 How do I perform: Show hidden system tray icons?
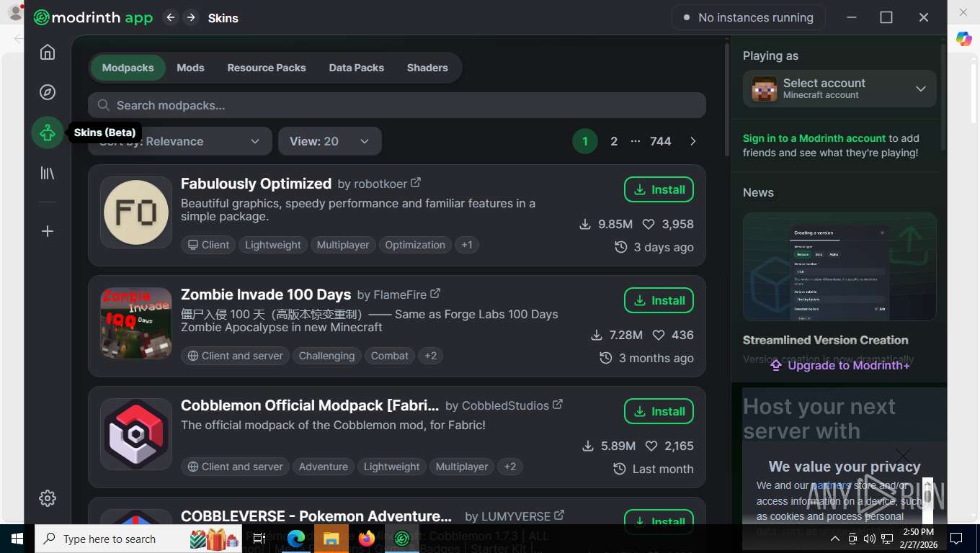pos(835,539)
